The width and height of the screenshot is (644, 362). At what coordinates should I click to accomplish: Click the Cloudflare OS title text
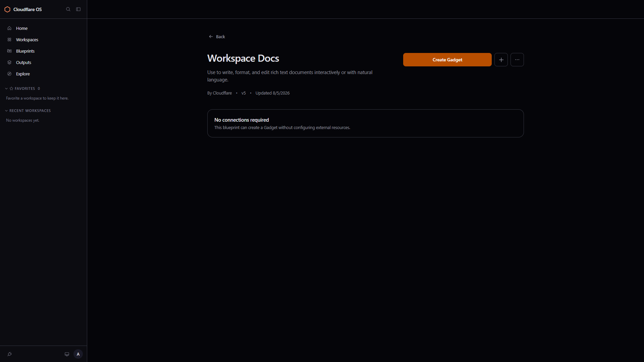pyautogui.click(x=28, y=9)
